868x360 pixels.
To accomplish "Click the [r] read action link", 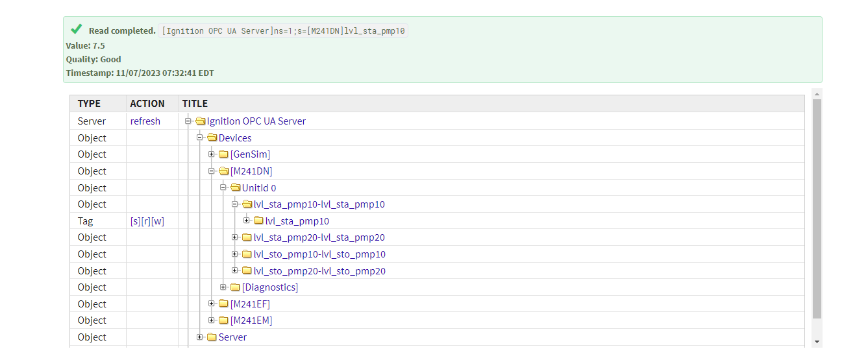I will [146, 221].
